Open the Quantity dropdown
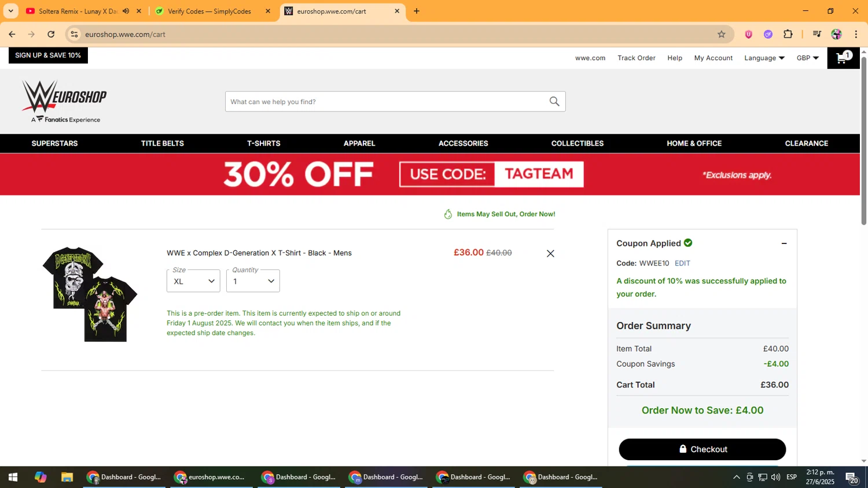Image resolution: width=868 pixels, height=488 pixels. pos(253,281)
